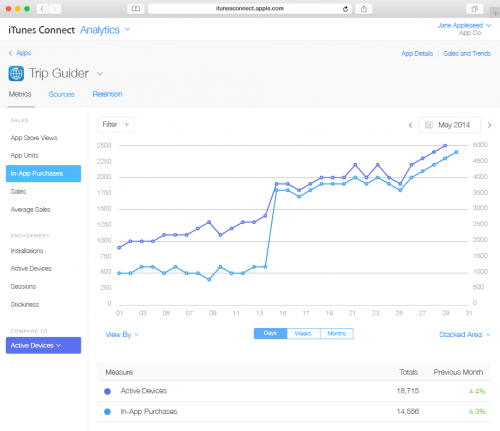
Task: Click the 14,556 totals value
Action: tap(408, 412)
